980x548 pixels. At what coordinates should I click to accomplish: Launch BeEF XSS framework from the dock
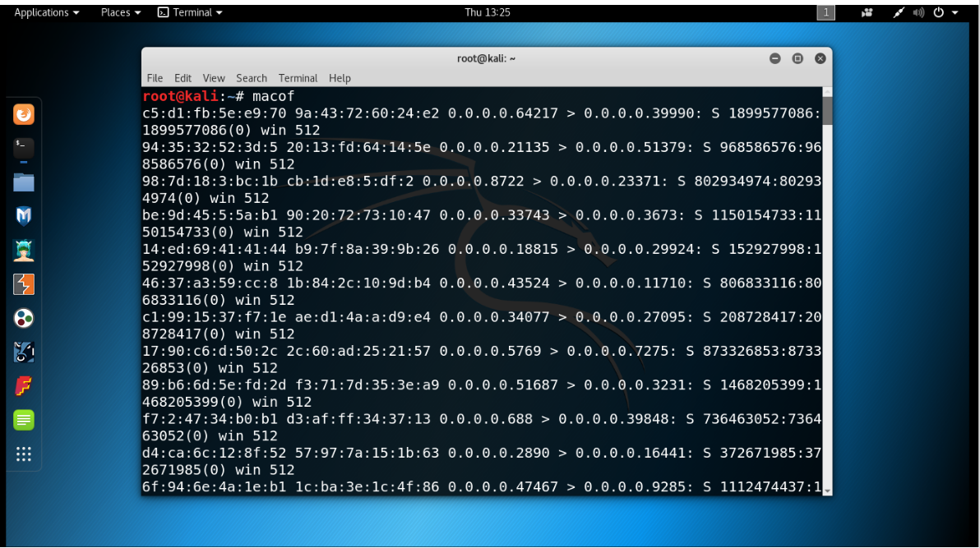(x=24, y=352)
